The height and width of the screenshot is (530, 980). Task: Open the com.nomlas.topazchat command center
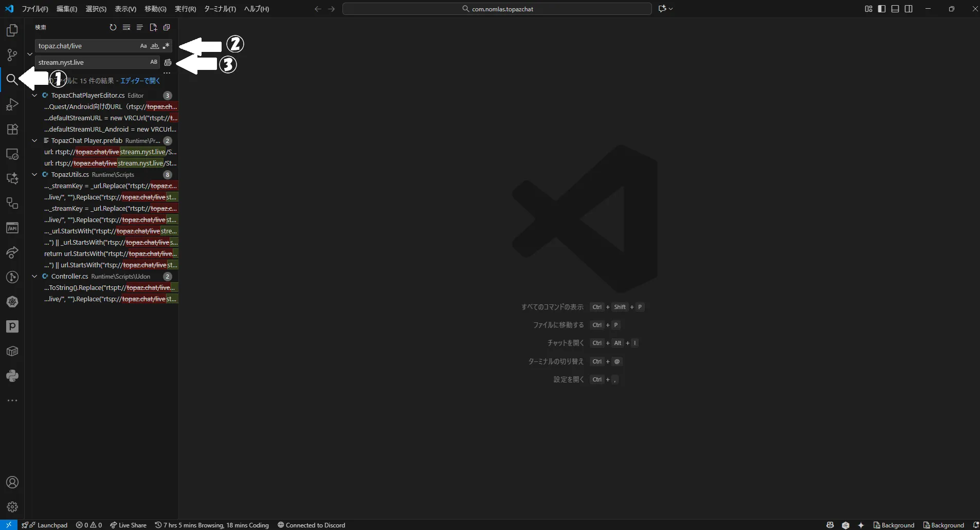(497, 9)
